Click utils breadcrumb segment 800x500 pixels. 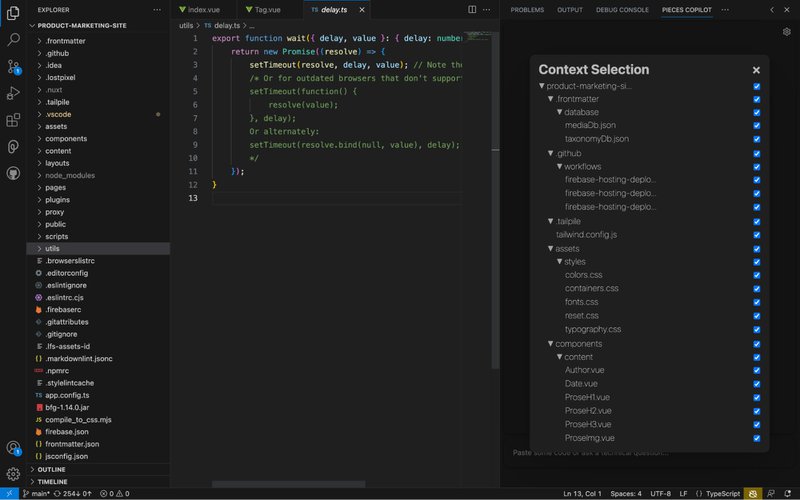click(x=186, y=25)
